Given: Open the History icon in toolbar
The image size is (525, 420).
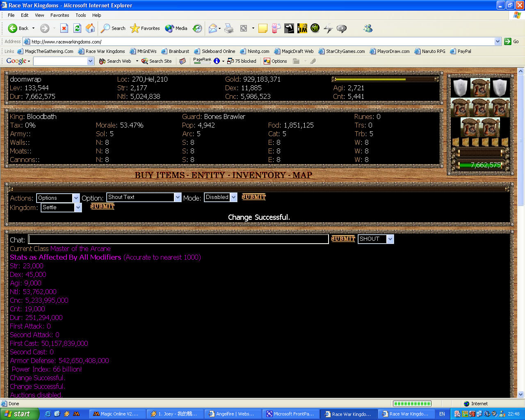Looking at the screenshot, I should point(197,28).
